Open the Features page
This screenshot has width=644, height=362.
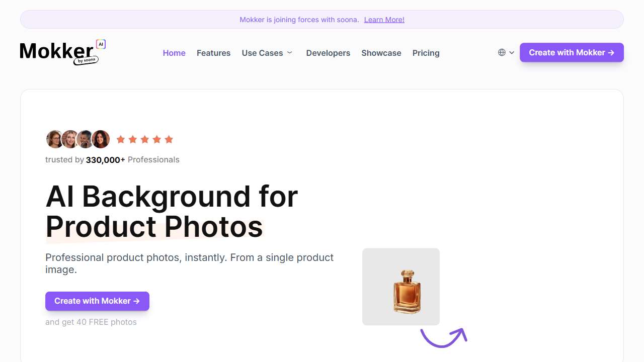coord(213,53)
